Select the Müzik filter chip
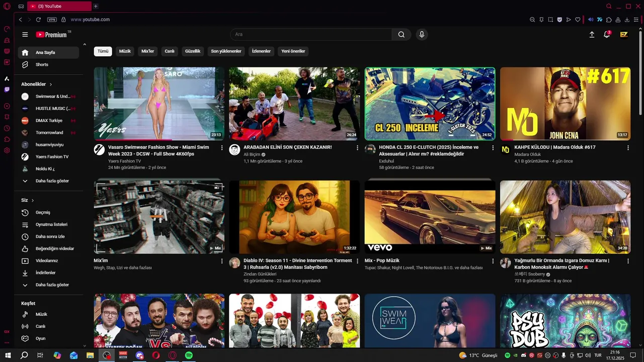Screen dimensions: 644x362 [x=125, y=51]
